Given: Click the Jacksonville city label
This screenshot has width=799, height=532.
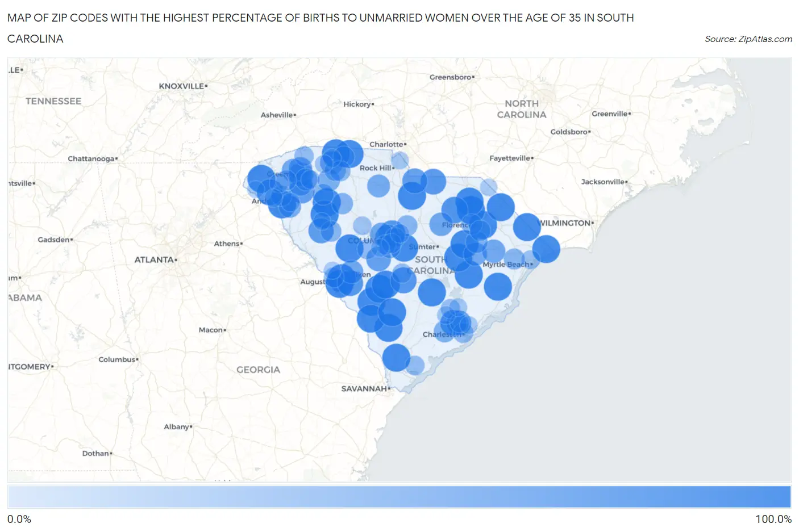Looking at the screenshot, I should pos(603,182).
